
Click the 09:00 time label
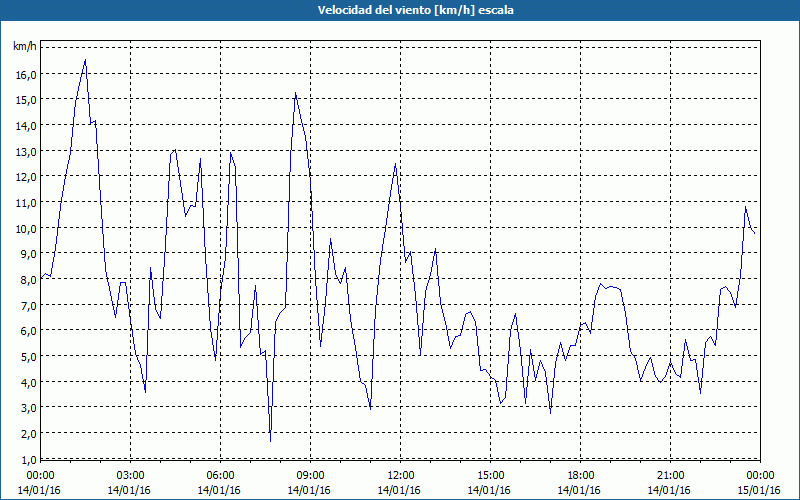tap(310, 476)
